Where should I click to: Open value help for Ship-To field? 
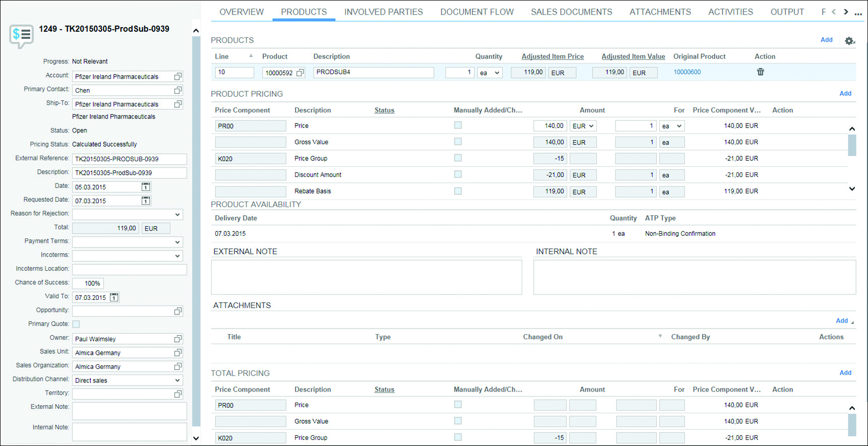tap(178, 104)
